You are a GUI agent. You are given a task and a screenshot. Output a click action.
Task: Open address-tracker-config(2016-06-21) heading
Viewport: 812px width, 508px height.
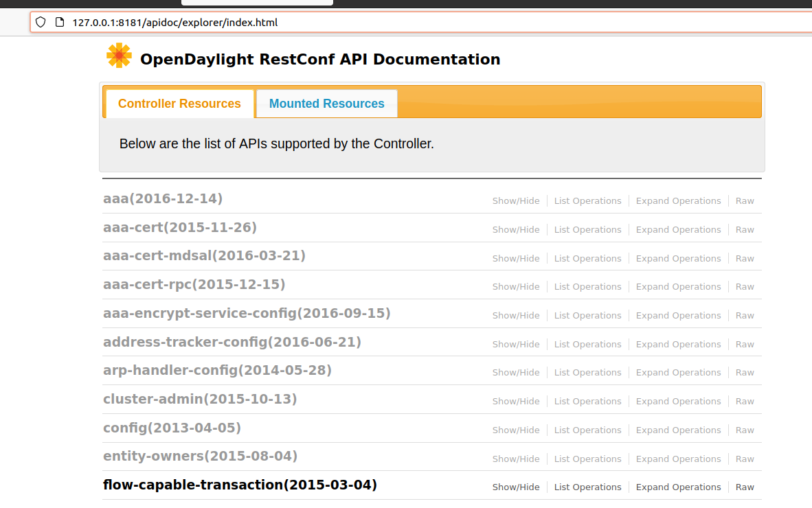[x=232, y=343]
